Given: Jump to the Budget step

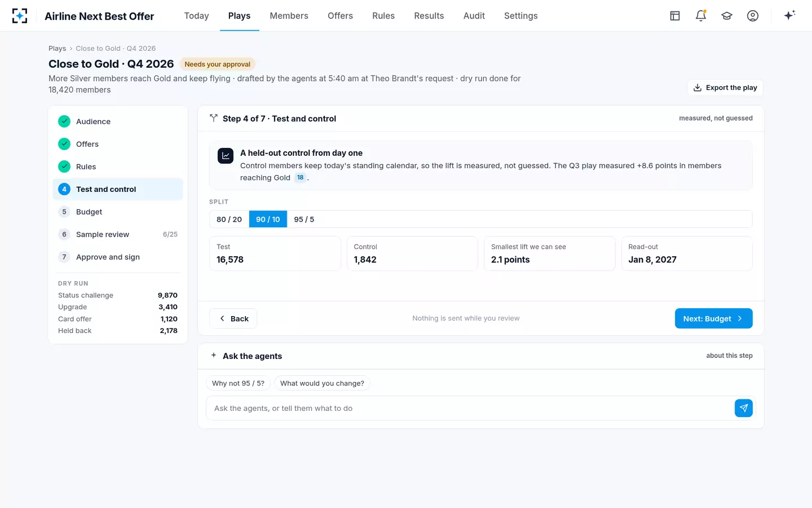Looking at the screenshot, I should tap(118, 212).
